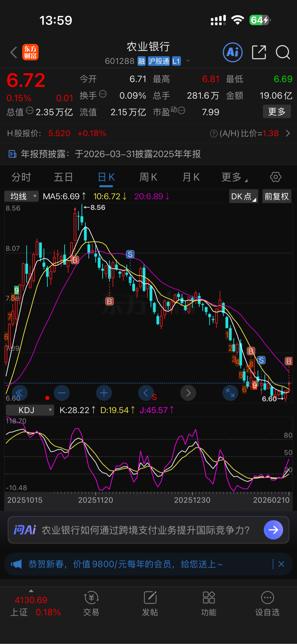
Task: Jump to earliest data double-left arrow
Action: click(19, 393)
